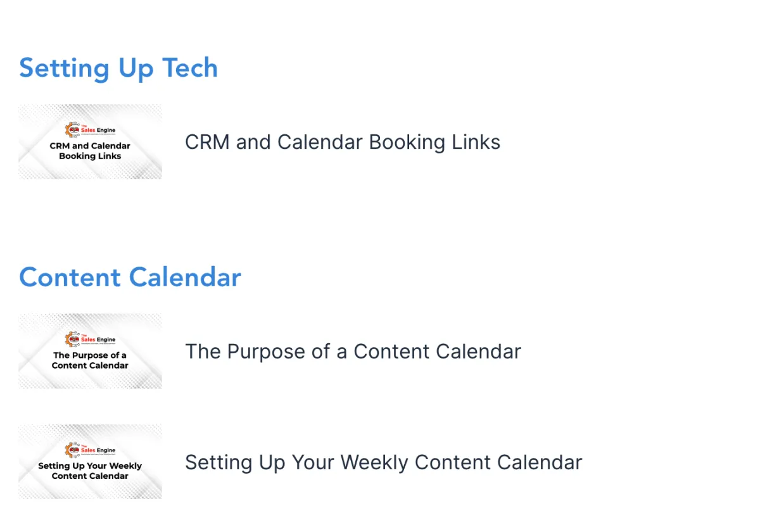Open The Purpose of a Content Calendar lesson title
Viewport: 760px width, 532px height.
tap(353, 351)
